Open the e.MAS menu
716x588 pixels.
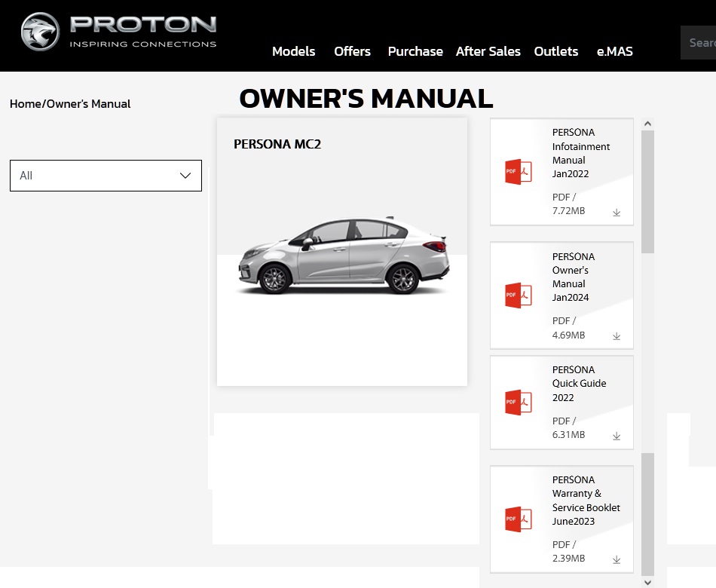click(x=614, y=51)
